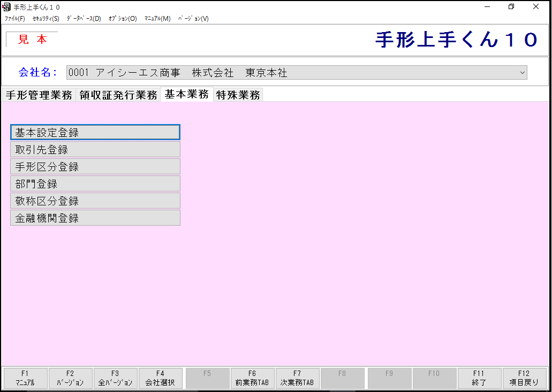
Task: Close the 手形上手くん window
Action: [536, 6]
